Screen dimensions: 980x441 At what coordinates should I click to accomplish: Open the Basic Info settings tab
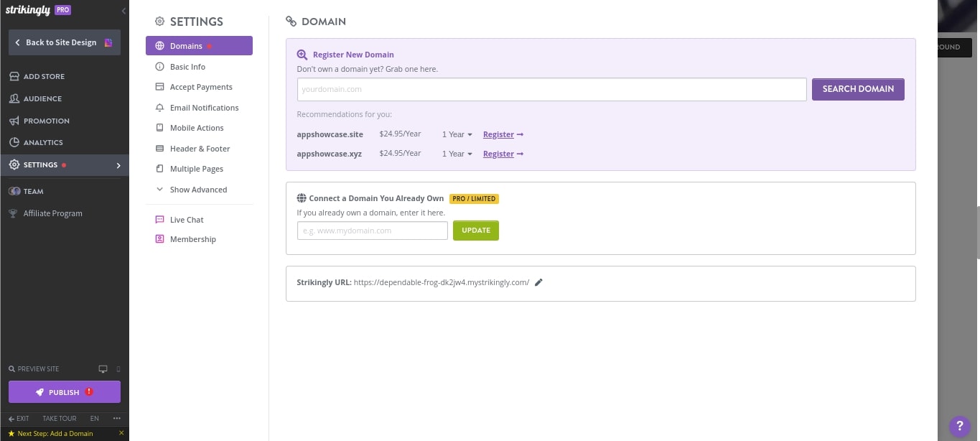(x=187, y=67)
